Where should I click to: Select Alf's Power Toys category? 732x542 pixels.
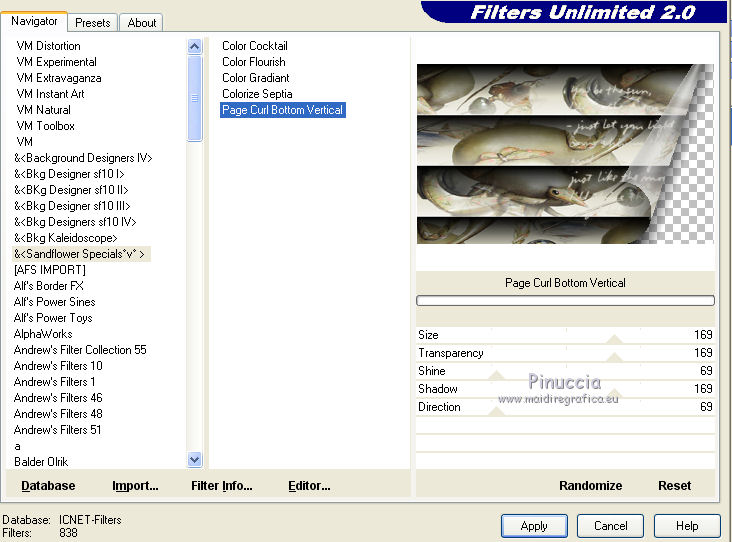click(x=53, y=318)
